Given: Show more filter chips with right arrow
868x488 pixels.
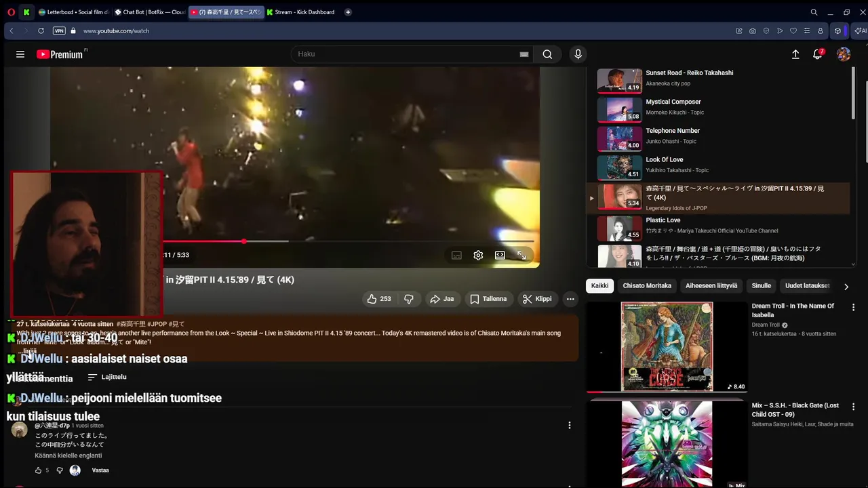Looking at the screenshot, I should (846, 287).
